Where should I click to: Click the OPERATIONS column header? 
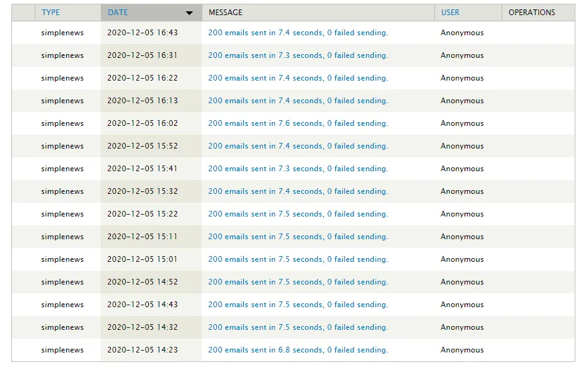531,12
